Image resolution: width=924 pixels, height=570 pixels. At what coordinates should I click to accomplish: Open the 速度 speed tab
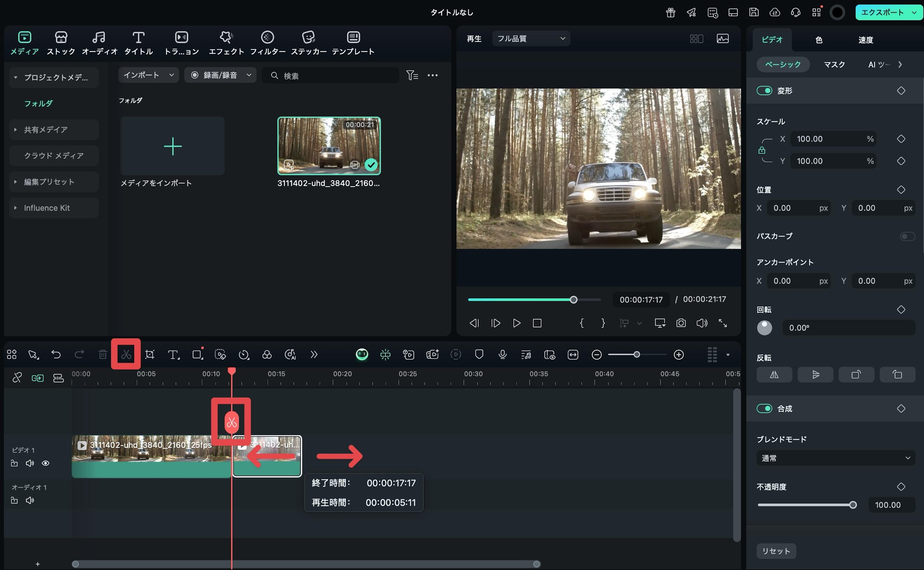[x=866, y=40]
